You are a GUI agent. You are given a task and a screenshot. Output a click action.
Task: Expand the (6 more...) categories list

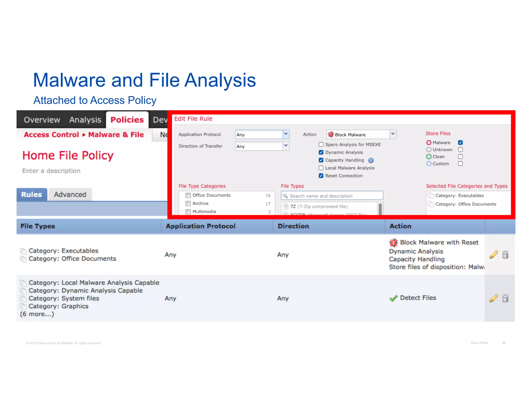pos(37,314)
